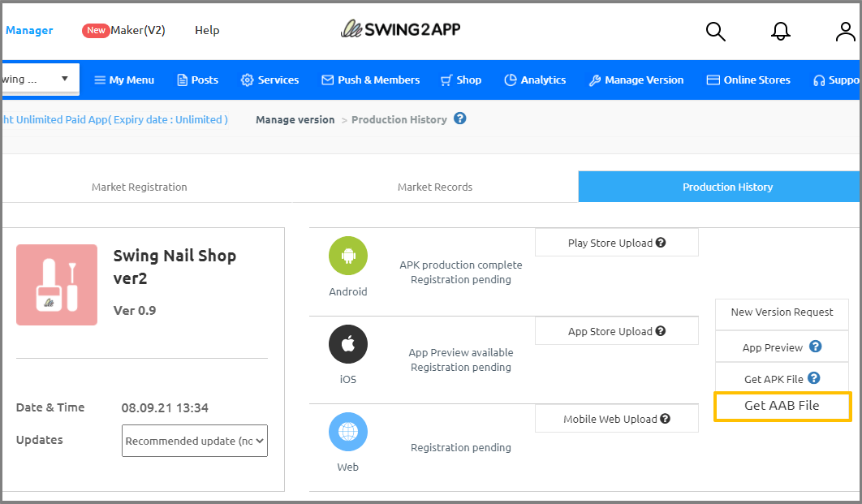Click the blue Web globe icon
This screenshot has height=504, width=862.
click(348, 432)
